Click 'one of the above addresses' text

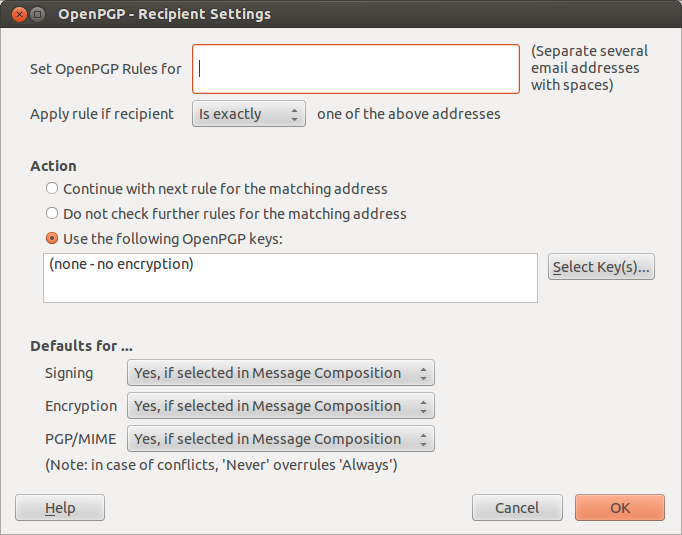(409, 114)
